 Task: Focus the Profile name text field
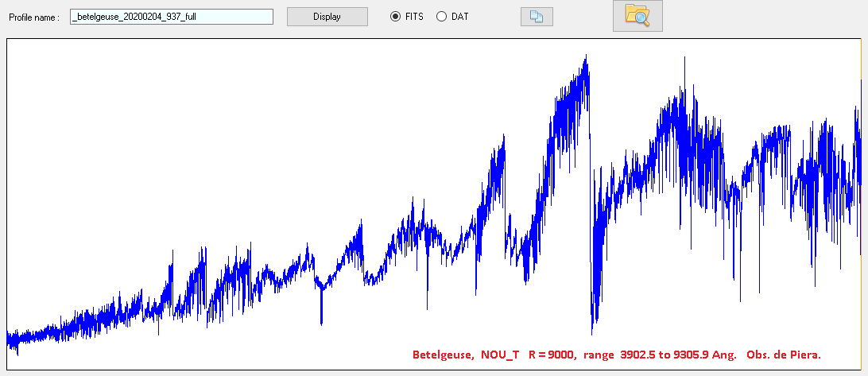coord(172,17)
